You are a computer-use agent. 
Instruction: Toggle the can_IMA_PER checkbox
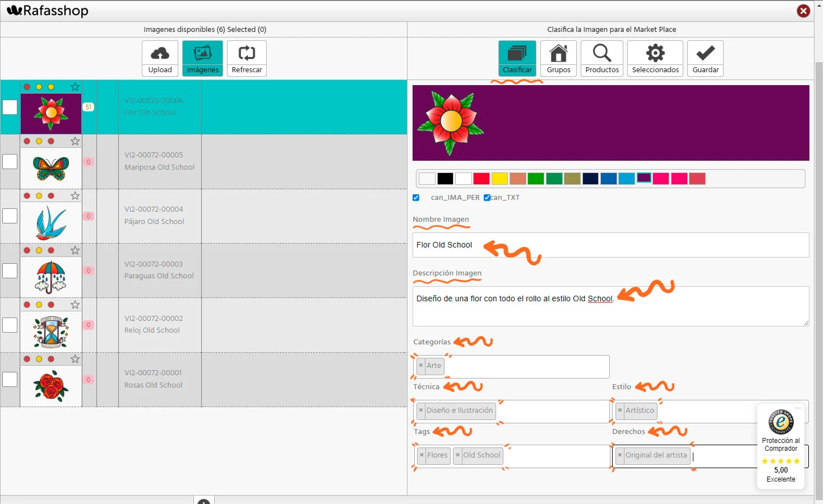(416, 198)
